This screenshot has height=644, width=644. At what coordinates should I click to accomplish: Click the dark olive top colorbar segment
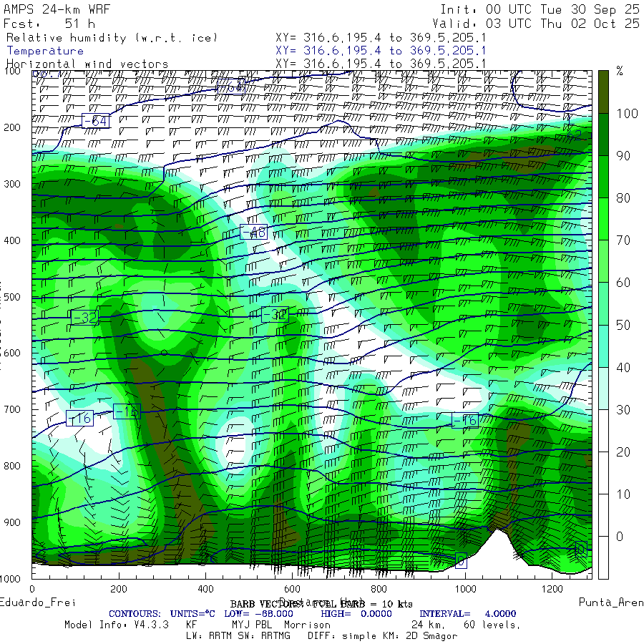603,91
